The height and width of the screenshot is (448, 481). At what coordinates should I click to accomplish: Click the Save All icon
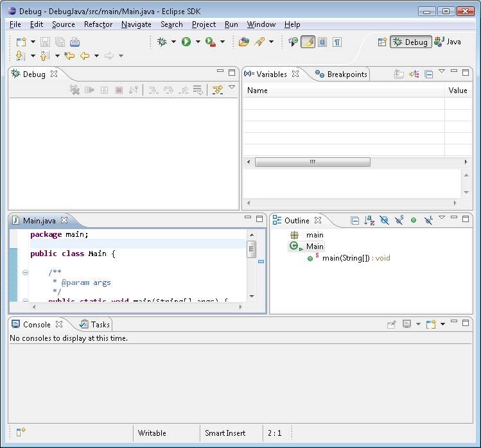coord(60,42)
